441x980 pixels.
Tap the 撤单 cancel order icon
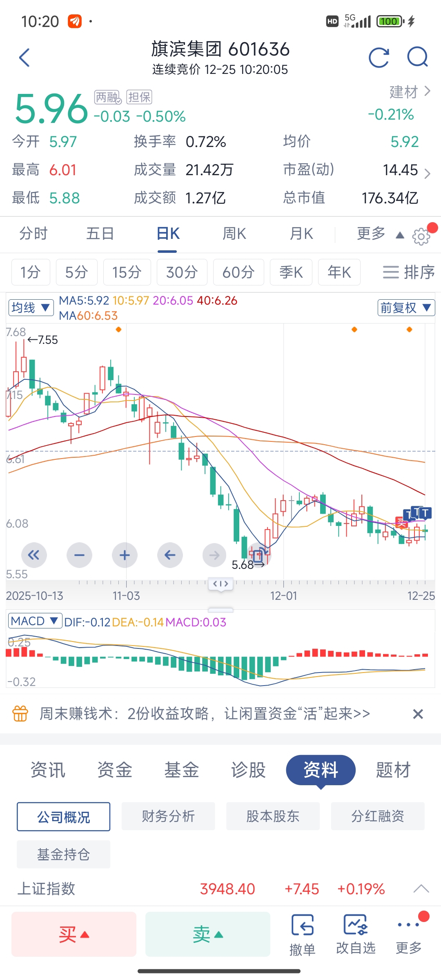[x=302, y=935]
